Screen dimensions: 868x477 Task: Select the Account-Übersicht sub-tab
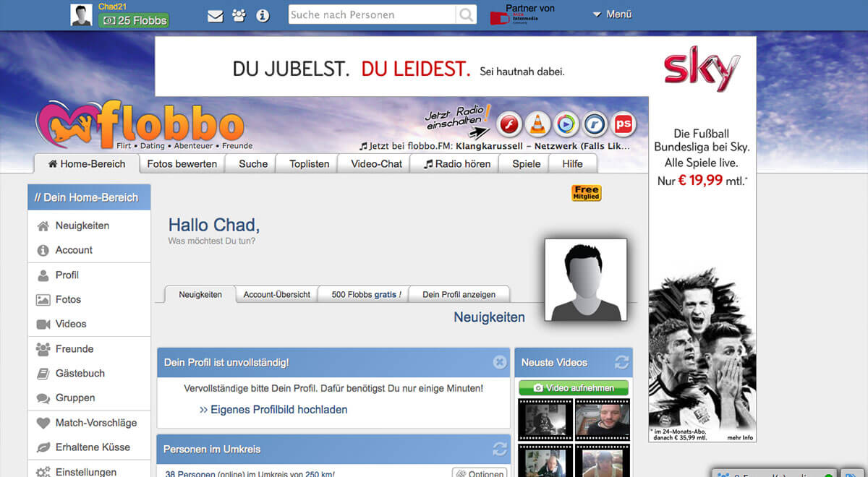[277, 294]
